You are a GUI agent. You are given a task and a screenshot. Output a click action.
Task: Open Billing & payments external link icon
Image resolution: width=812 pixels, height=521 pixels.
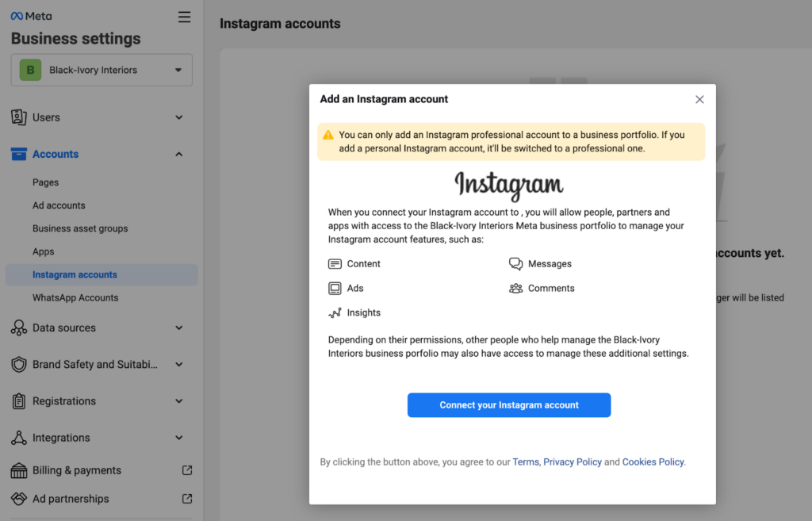click(187, 470)
